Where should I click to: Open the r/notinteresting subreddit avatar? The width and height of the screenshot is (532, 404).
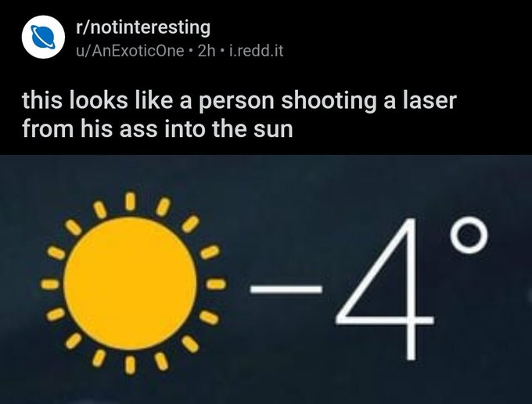click(x=43, y=37)
